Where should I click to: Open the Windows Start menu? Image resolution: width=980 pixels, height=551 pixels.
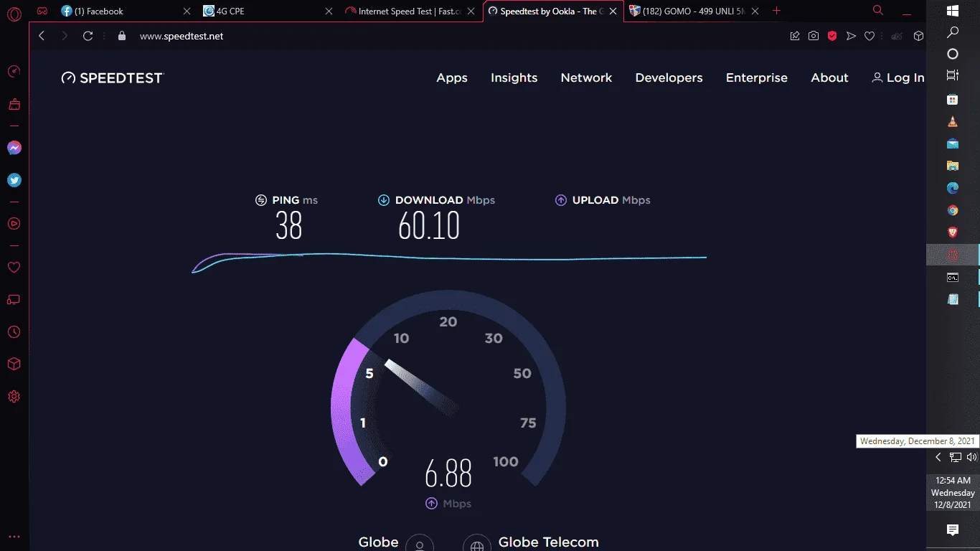pos(953,11)
